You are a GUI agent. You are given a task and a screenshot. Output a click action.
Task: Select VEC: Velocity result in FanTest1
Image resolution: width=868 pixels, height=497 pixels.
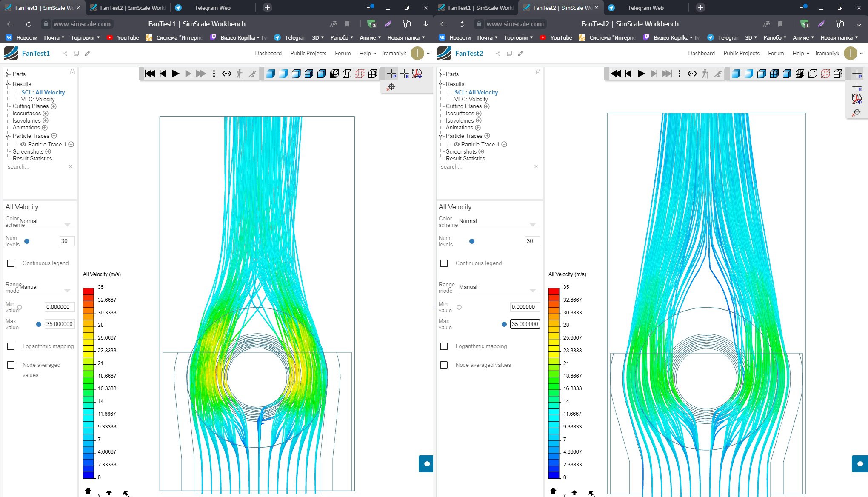click(38, 99)
